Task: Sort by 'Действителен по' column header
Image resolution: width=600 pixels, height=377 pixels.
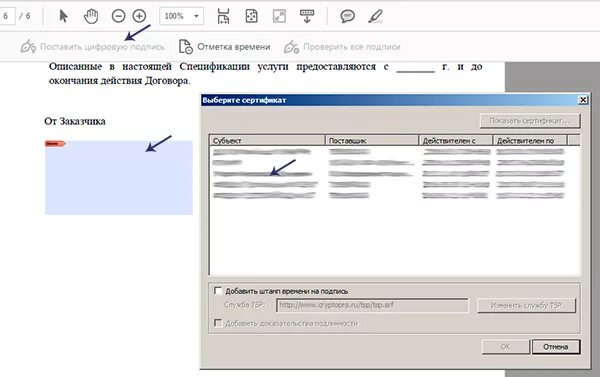Action: 530,140
